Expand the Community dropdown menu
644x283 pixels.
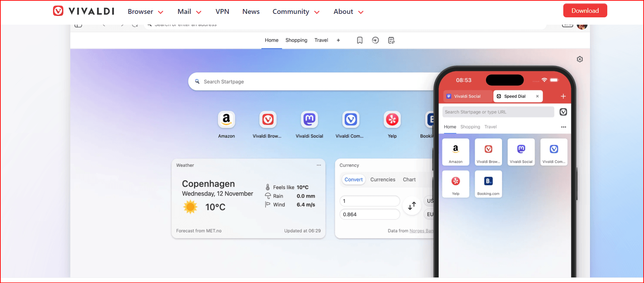tap(295, 12)
